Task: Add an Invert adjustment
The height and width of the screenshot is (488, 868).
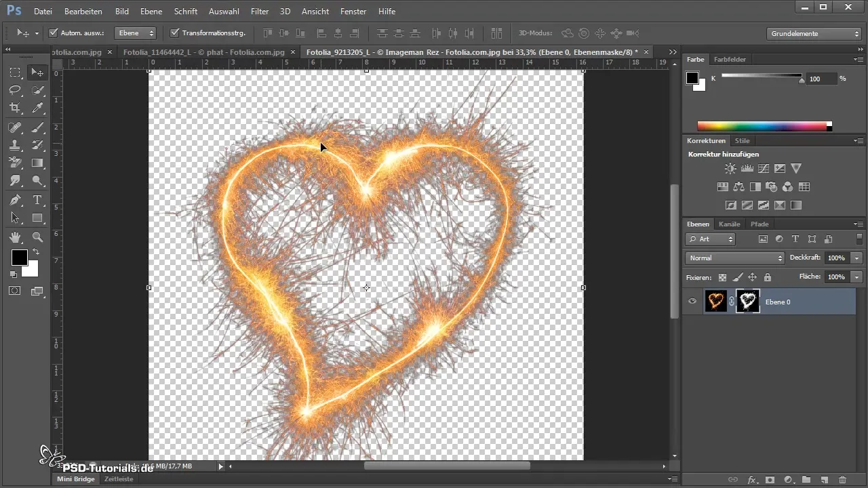Action: [x=730, y=205]
